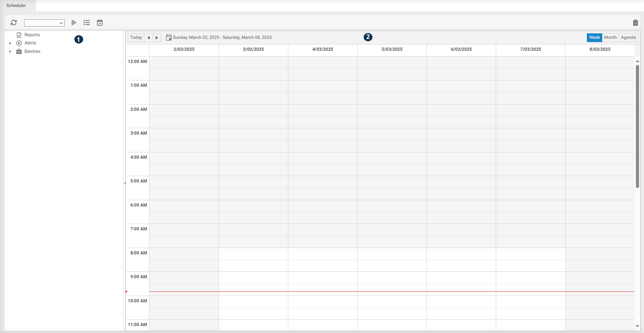Open the task list icon
644x333 pixels.
click(x=86, y=23)
